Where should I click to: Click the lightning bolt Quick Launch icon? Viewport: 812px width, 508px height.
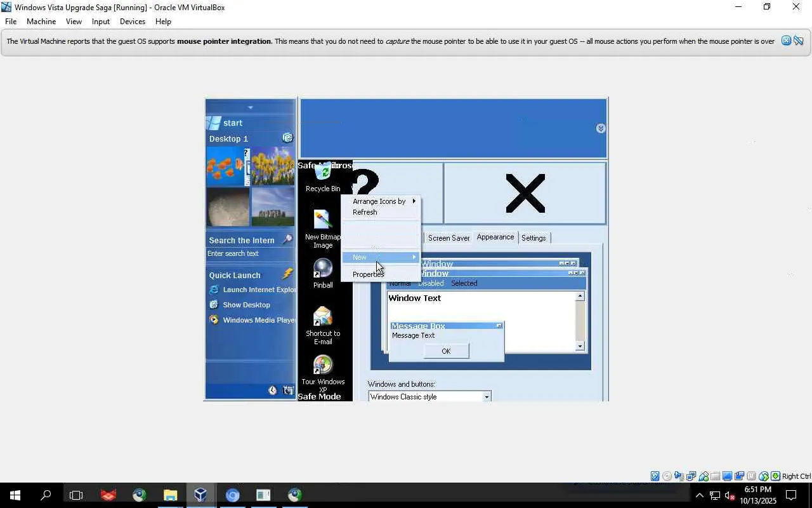point(287,274)
